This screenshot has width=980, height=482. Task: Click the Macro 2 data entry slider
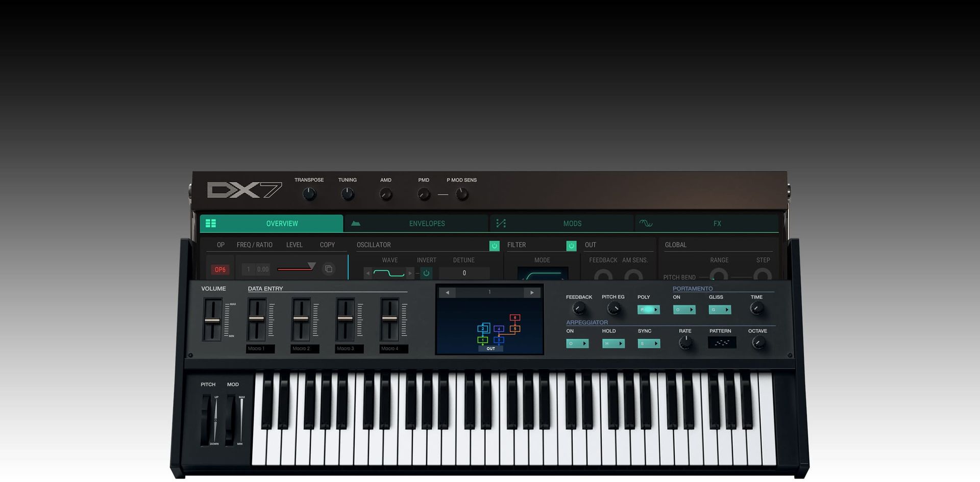(x=301, y=319)
